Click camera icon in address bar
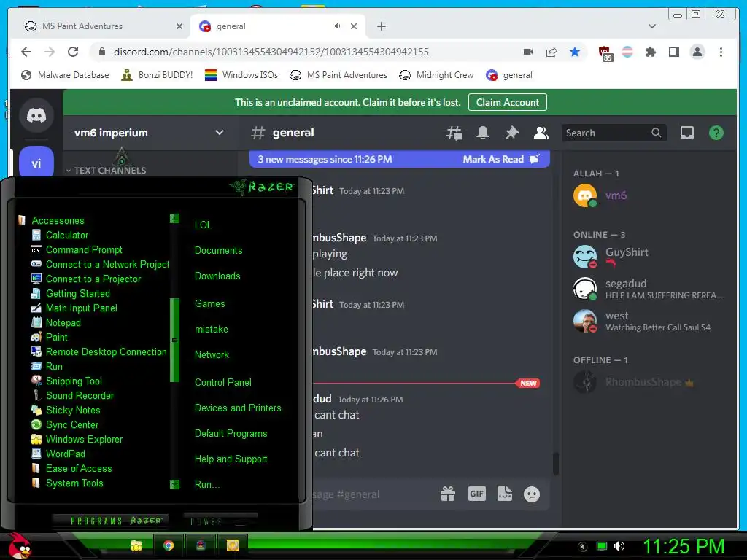The width and height of the screenshot is (747, 560). pyautogui.click(x=528, y=52)
